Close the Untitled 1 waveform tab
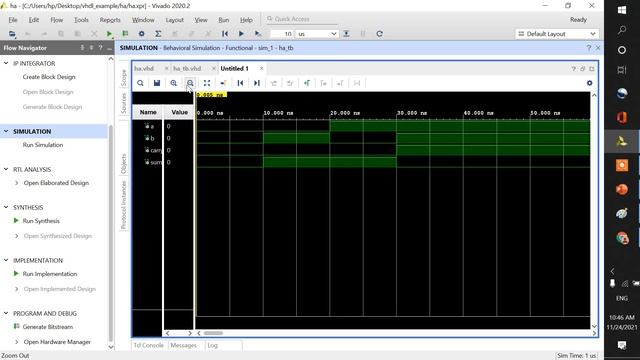Viewport: 640px width, 360px height. [x=261, y=69]
